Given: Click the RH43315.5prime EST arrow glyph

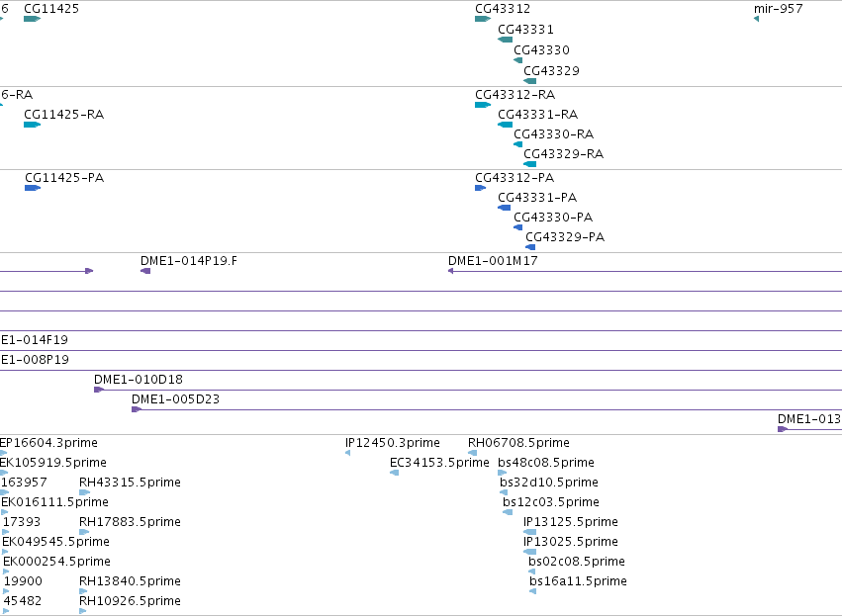Looking at the screenshot, I should click(84, 492).
